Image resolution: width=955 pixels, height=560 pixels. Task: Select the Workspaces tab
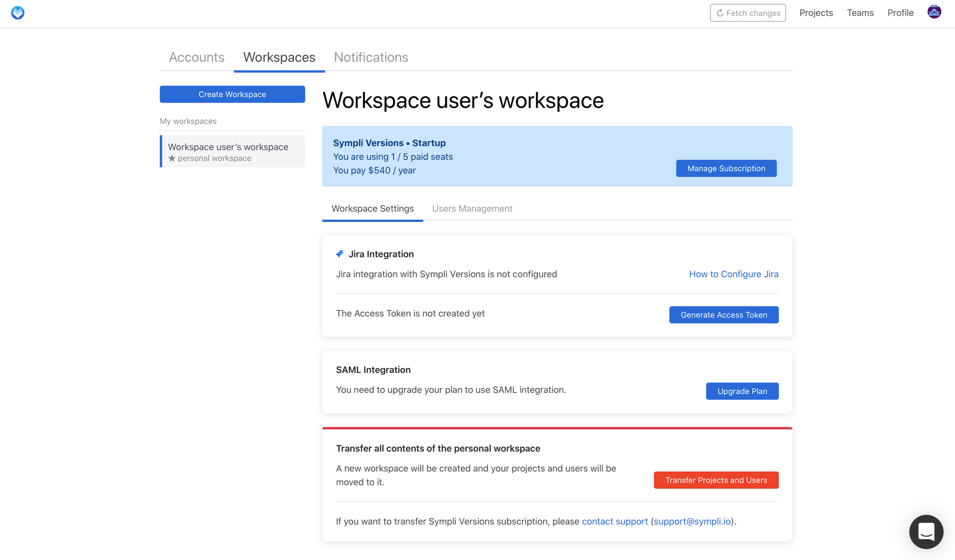279,57
